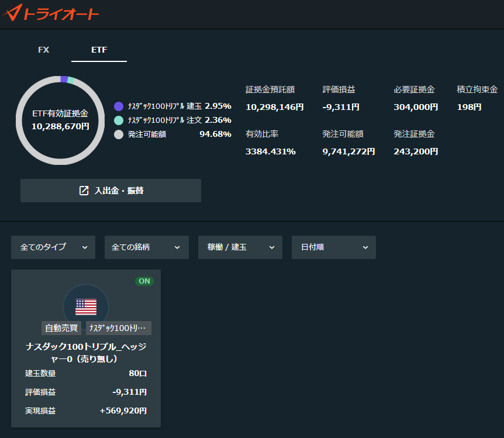Screen dimensions: 504x438
Task: Switch to the FX tab
Action: [44, 50]
